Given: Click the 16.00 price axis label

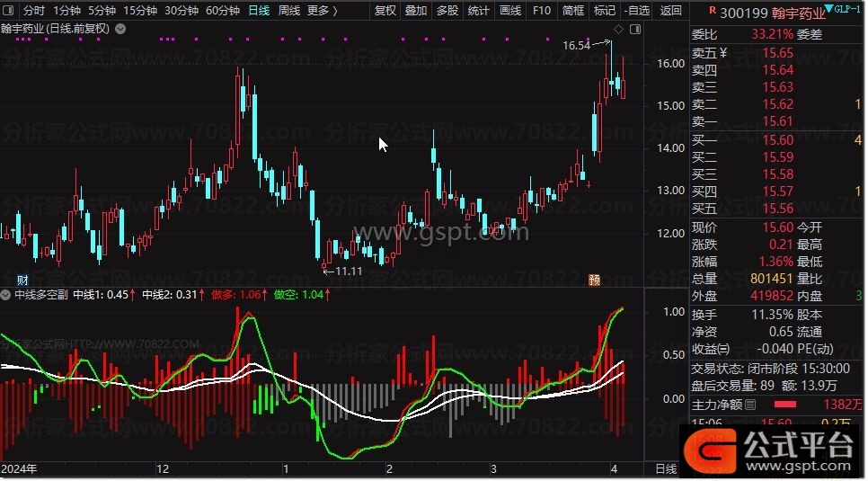Looking at the screenshot, I should tap(671, 63).
